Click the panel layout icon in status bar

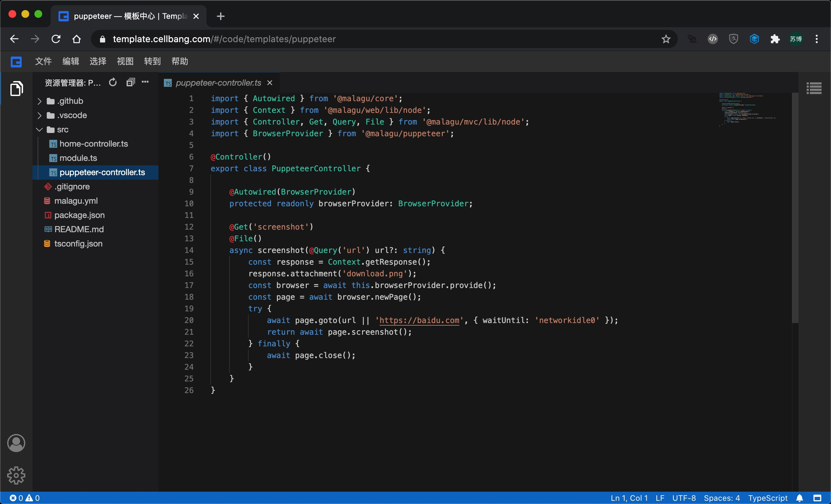pos(817,498)
